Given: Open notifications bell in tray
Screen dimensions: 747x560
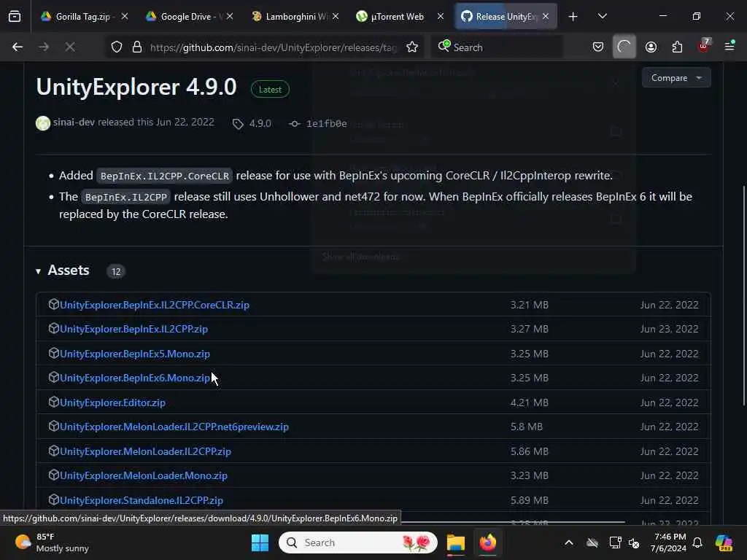Looking at the screenshot, I should click(697, 542).
